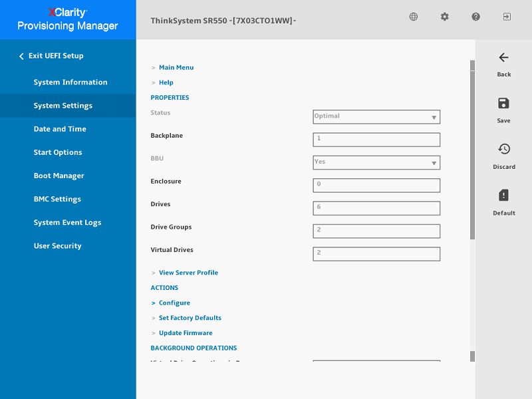
Task: Open System Information in sidebar
Action: tap(70, 82)
